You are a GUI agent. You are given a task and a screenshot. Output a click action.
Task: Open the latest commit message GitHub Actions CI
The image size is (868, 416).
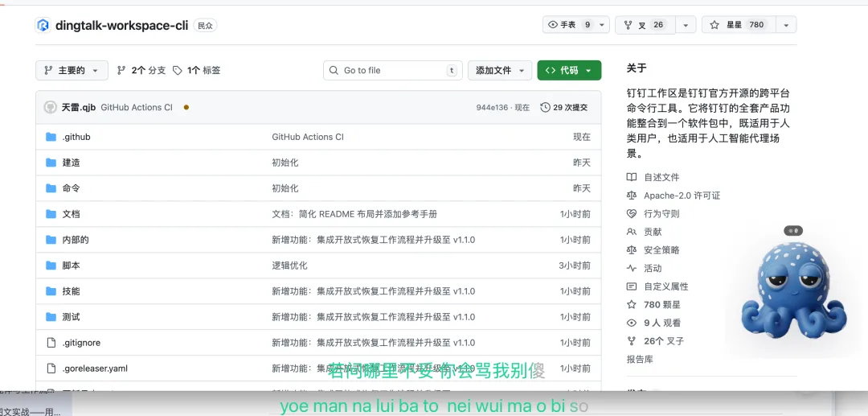(x=137, y=108)
